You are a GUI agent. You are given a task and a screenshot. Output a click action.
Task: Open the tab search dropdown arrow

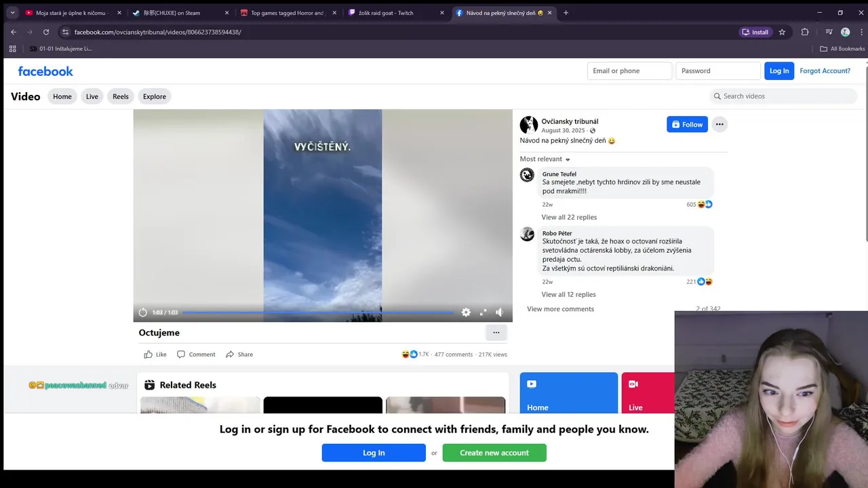12,13
